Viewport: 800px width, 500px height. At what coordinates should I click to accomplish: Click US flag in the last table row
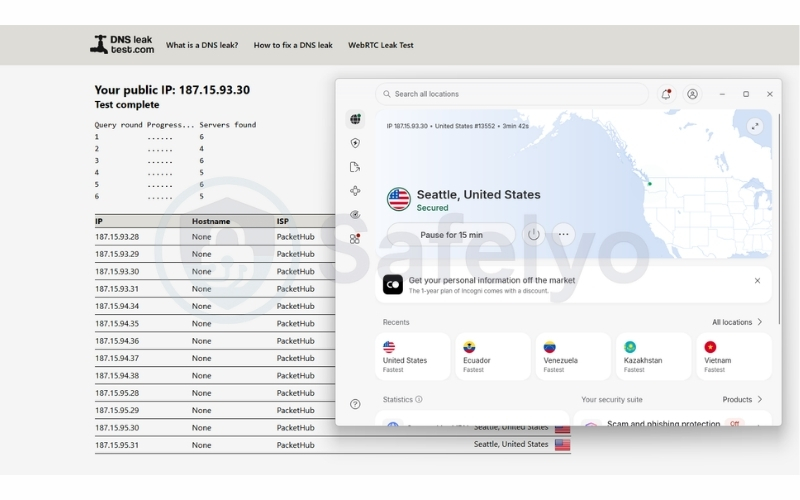click(562, 445)
